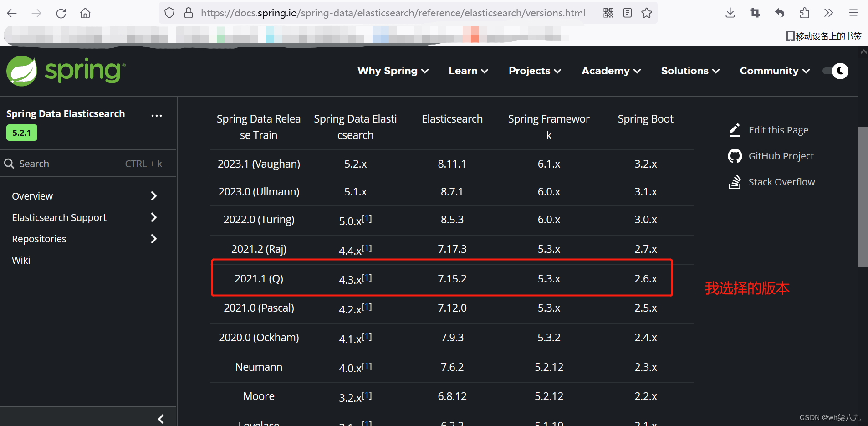Viewport: 868px width, 426px height.
Task: Open the Why Spring menu
Action: pos(393,71)
